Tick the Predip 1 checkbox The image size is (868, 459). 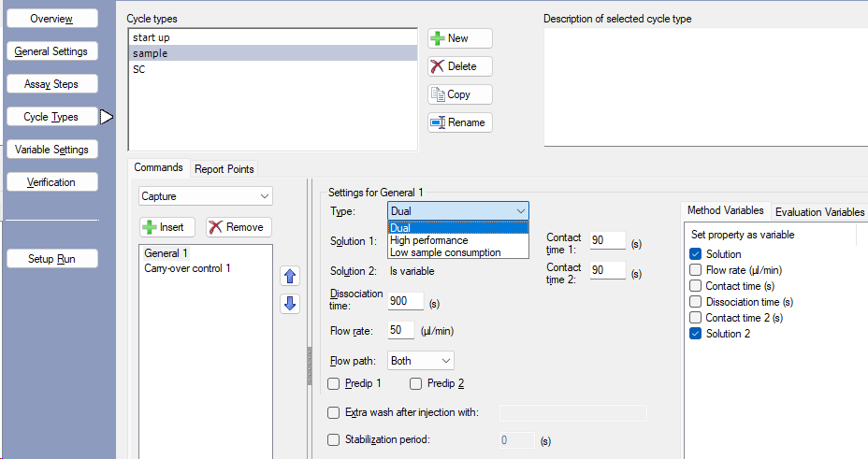click(334, 383)
